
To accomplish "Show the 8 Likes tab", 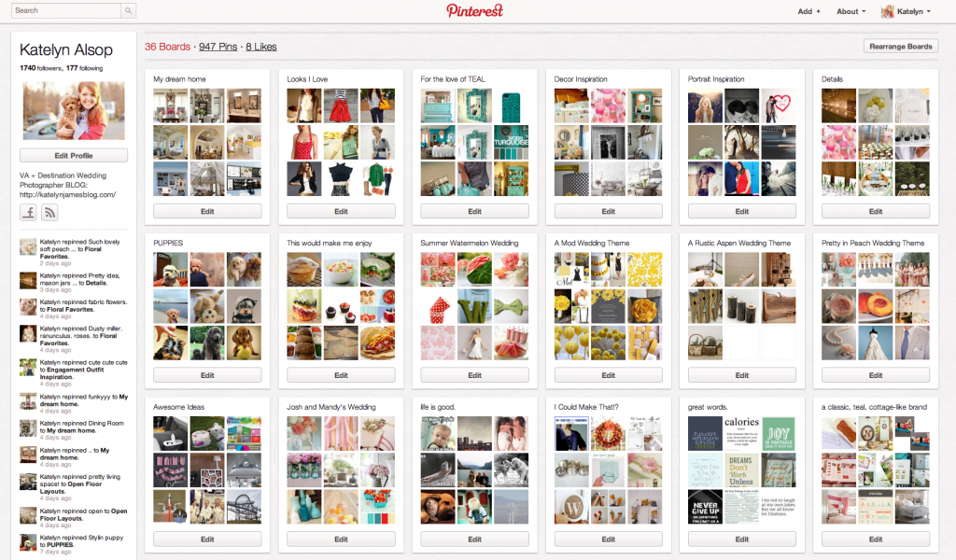I will click(261, 47).
